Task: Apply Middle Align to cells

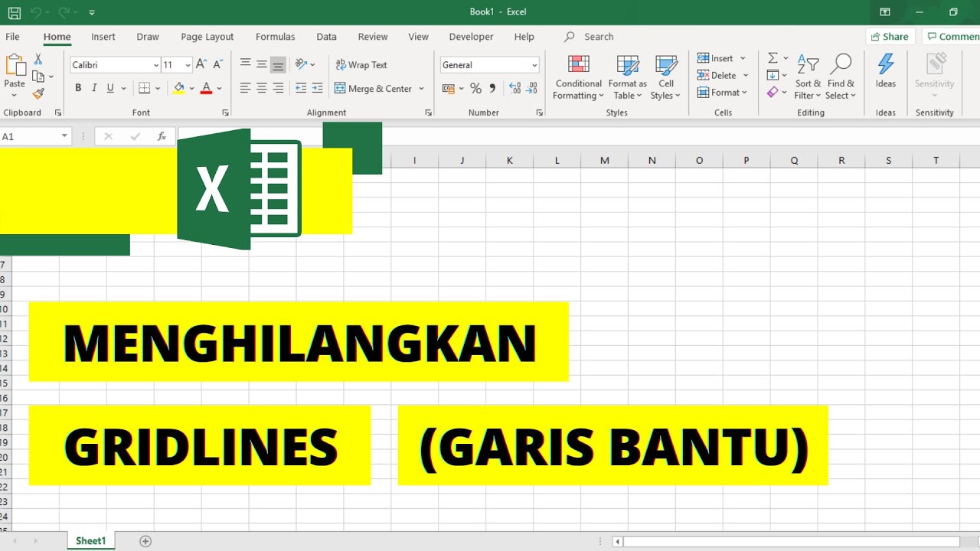Action: tap(262, 65)
